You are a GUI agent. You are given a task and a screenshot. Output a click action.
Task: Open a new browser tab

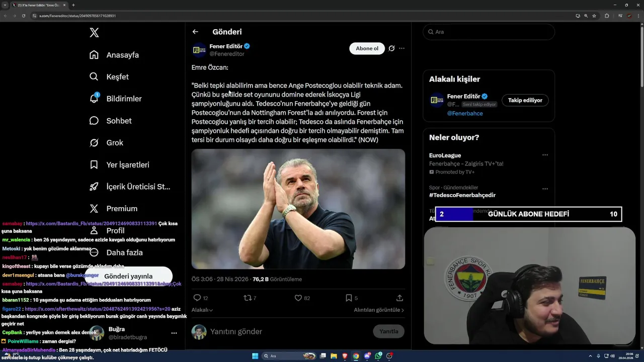(x=73, y=5)
